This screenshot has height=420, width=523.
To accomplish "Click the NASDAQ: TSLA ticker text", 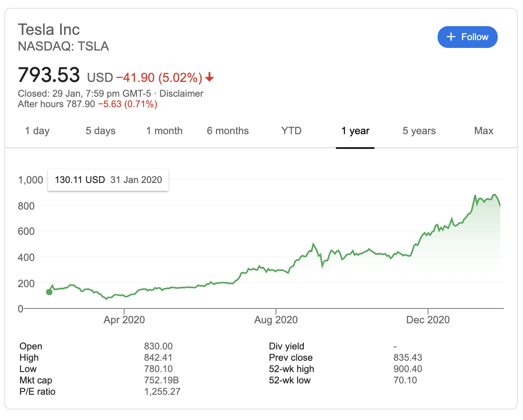I will (x=63, y=46).
